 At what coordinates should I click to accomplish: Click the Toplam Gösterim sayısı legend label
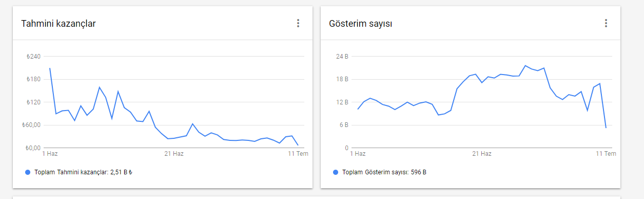(x=384, y=172)
